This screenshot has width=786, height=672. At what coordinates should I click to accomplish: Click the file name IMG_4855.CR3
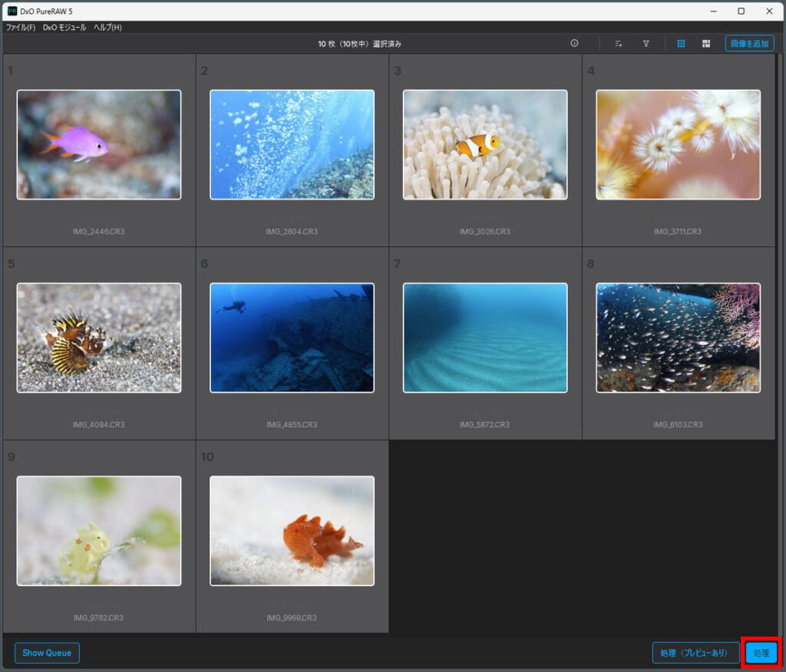292,424
